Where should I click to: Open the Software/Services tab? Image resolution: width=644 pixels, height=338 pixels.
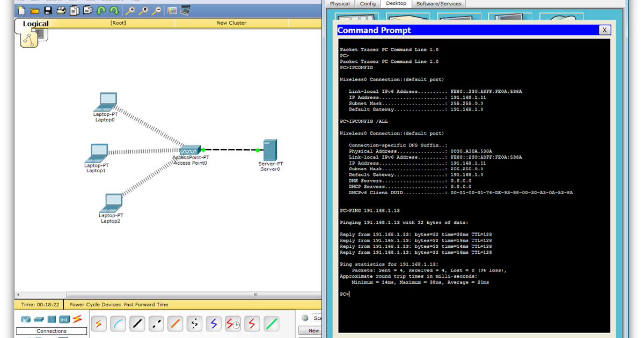point(439,4)
